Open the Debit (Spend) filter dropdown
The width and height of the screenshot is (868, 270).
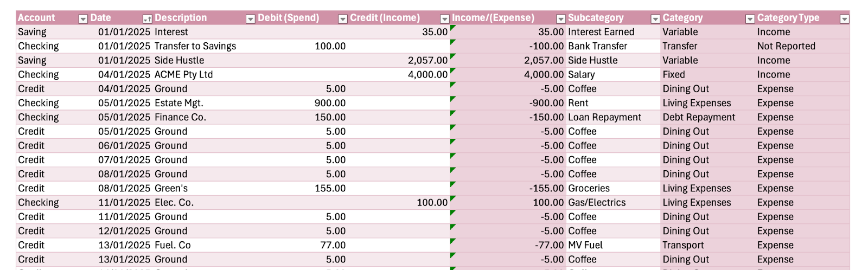click(343, 19)
